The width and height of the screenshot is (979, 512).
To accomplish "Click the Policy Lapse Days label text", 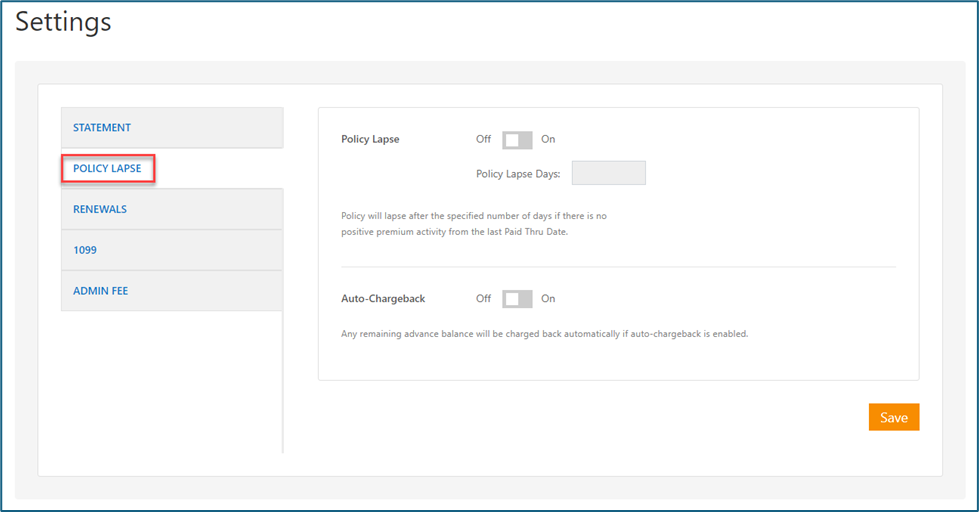I will point(518,174).
